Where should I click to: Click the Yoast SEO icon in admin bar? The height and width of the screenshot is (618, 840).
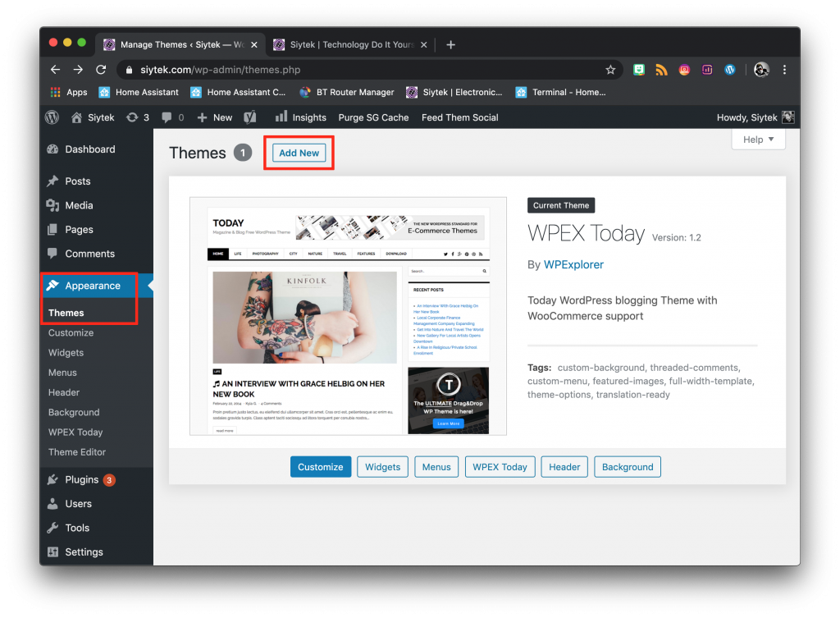tap(250, 117)
